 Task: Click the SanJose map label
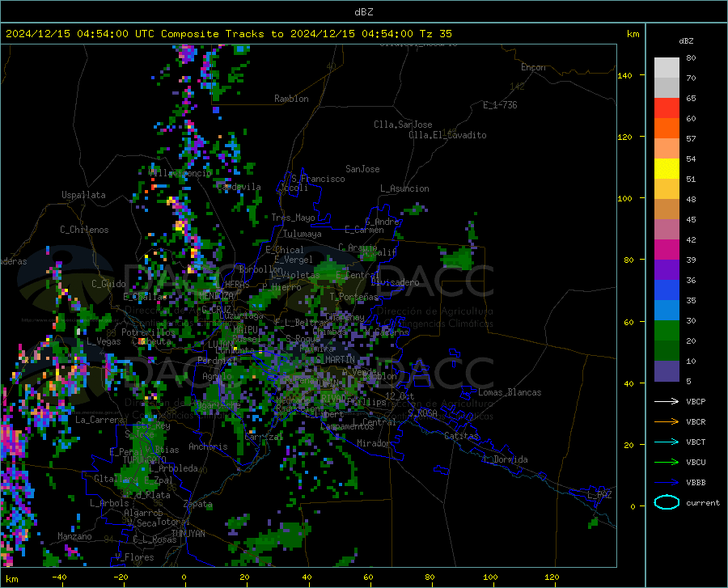coord(362,169)
